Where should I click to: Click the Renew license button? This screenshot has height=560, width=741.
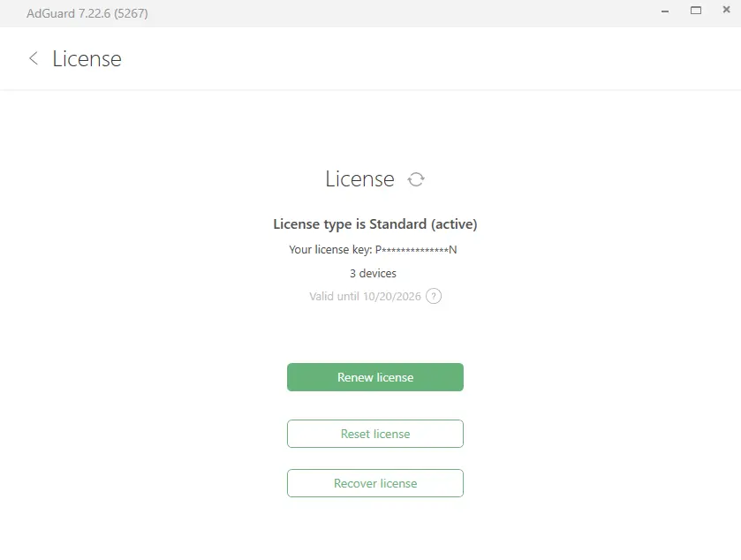pos(375,377)
